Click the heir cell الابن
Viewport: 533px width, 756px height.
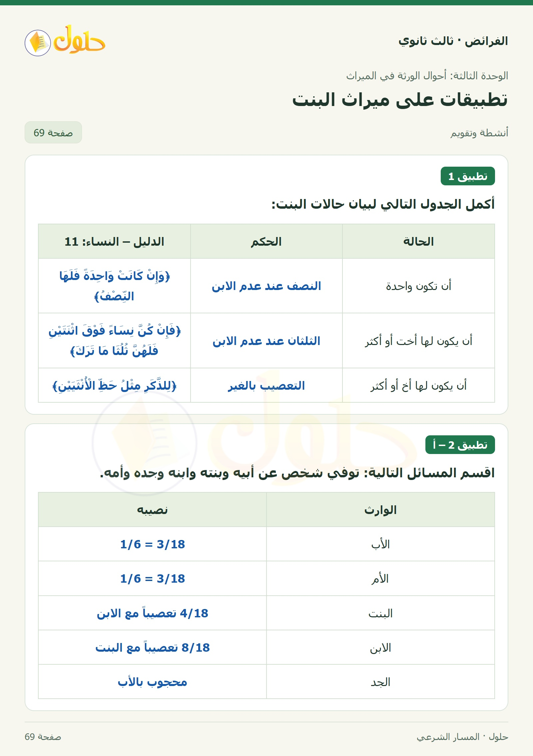pyautogui.click(x=380, y=647)
